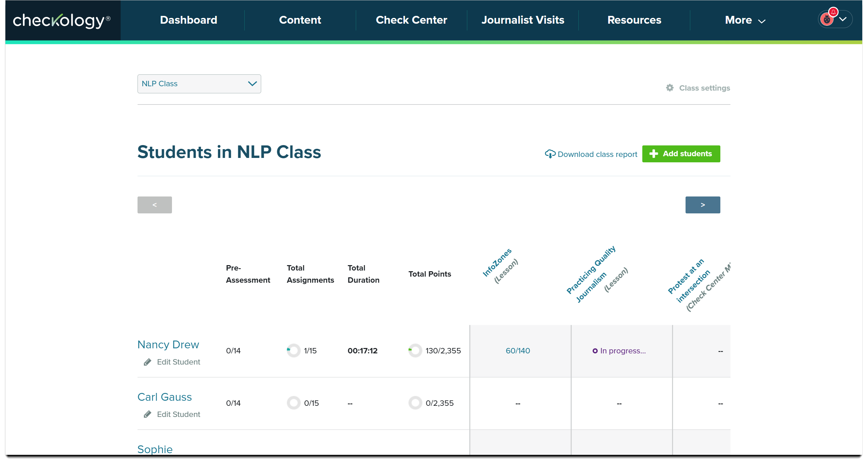Open Nancy Drew's student profile link
The image size is (868, 466).
coord(168,345)
